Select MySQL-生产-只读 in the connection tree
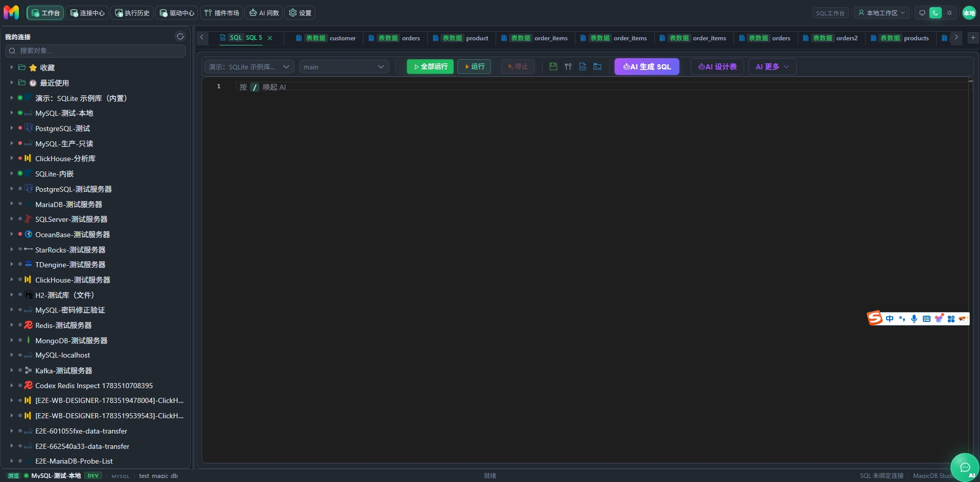Screen dimensions: 980x482 click(x=64, y=143)
